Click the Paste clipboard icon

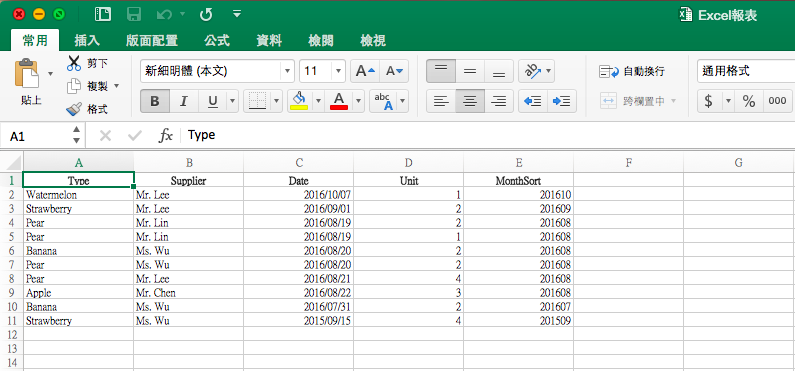click(27, 74)
